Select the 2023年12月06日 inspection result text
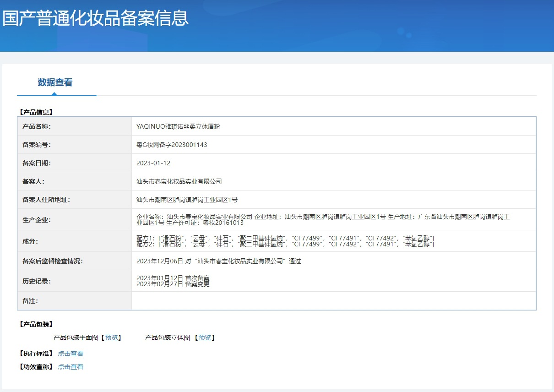The width and height of the screenshot is (554, 392). (x=219, y=261)
